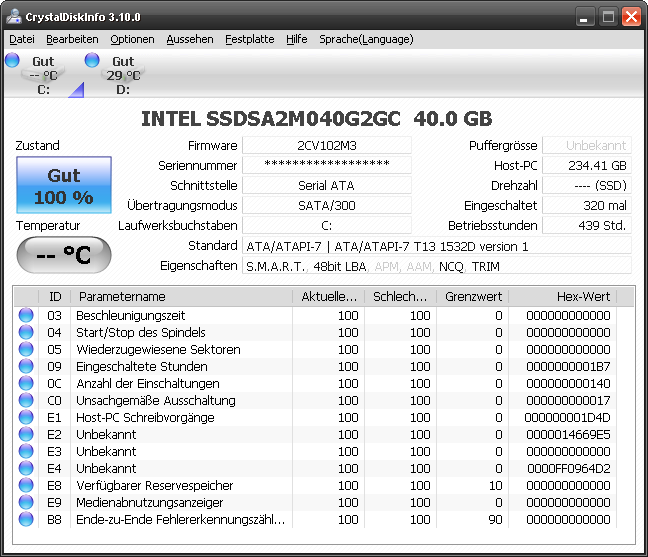Click status icon of Medienabnutzungsanzeiger
Viewport: 648px width, 557px height.
(26, 502)
